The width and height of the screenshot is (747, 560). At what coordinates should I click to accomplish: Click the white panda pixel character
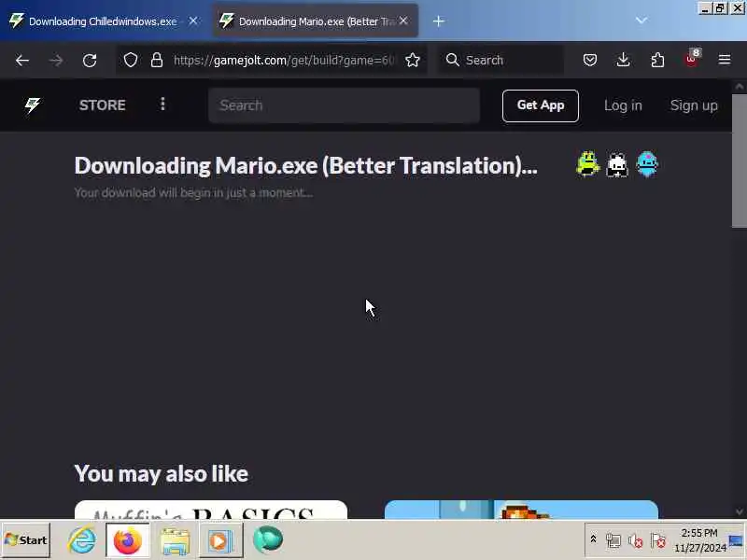617,165
